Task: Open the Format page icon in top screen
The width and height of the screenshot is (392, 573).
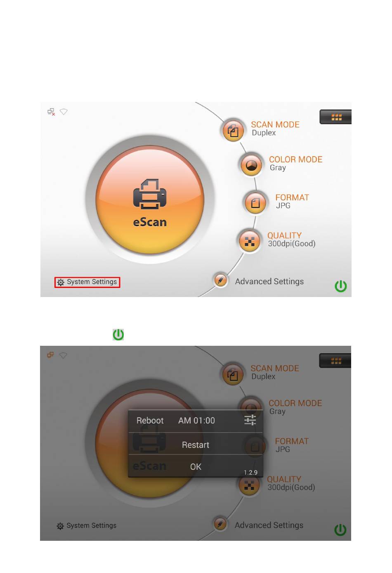Action: tap(255, 203)
